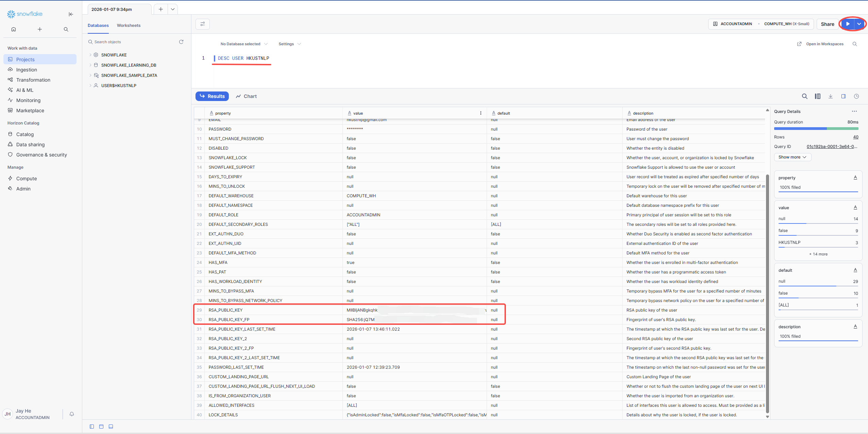Viewport: 868px width, 434px height.
Task: Toggle left panel layout icon at bottom
Action: (92, 427)
